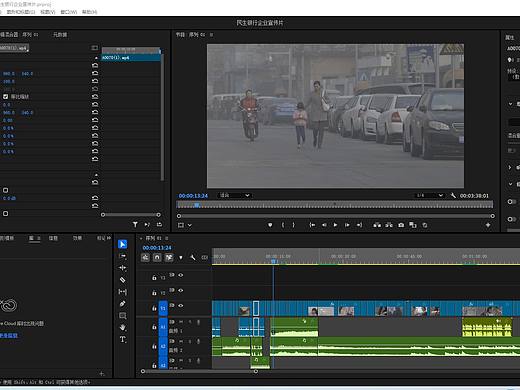Select the Hand tool
520x390 pixels.
[x=122, y=327]
